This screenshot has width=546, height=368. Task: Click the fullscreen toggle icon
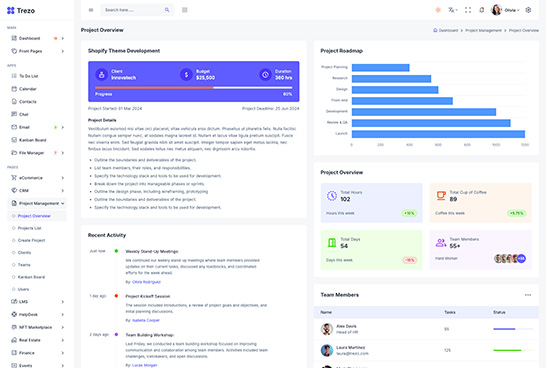(x=468, y=10)
